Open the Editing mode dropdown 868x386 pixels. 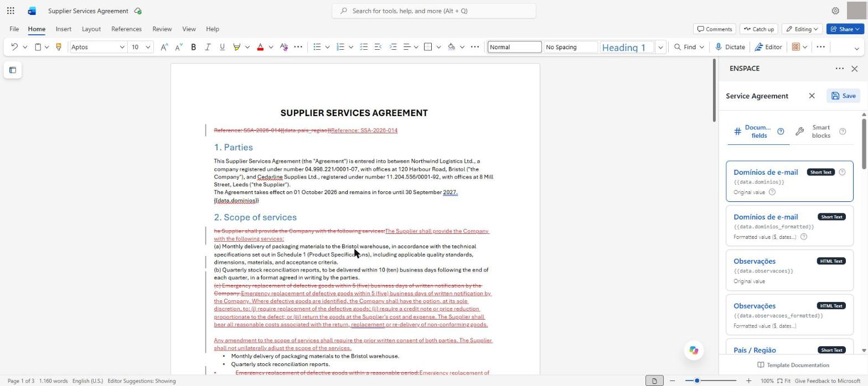(802, 29)
